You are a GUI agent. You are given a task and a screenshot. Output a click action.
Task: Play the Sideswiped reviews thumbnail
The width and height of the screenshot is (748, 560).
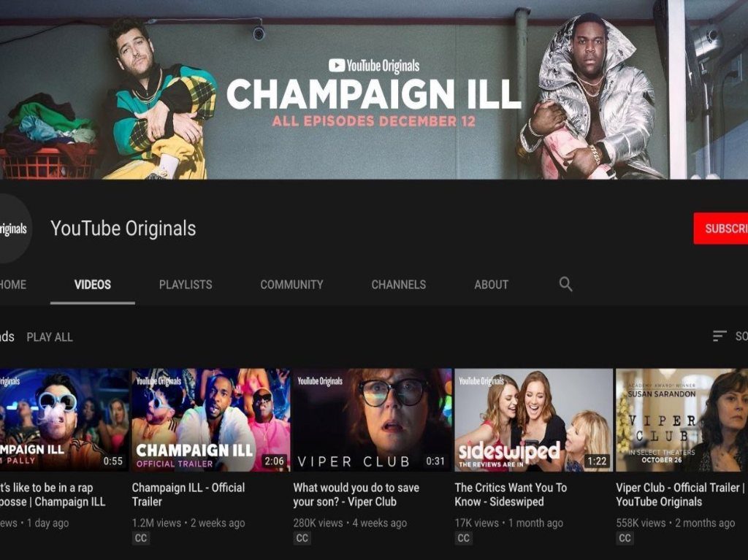533,420
